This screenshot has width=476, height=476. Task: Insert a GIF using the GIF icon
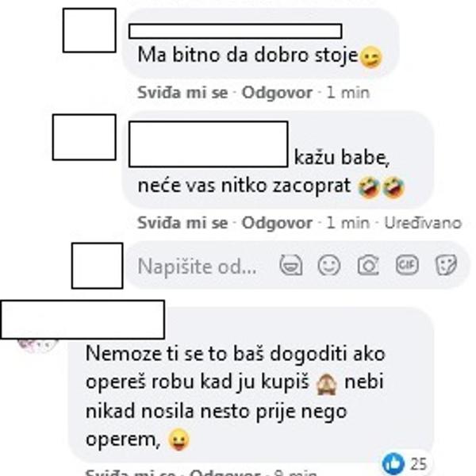(x=407, y=265)
